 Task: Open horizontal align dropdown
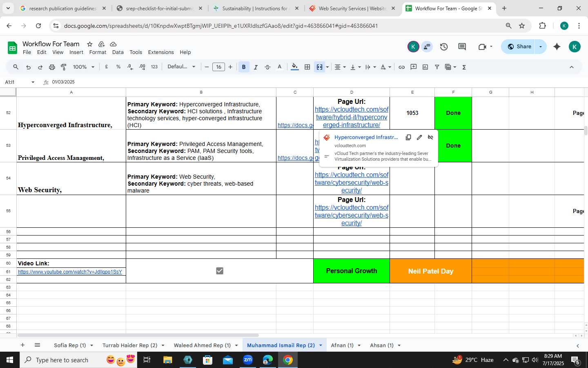coord(340,67)
